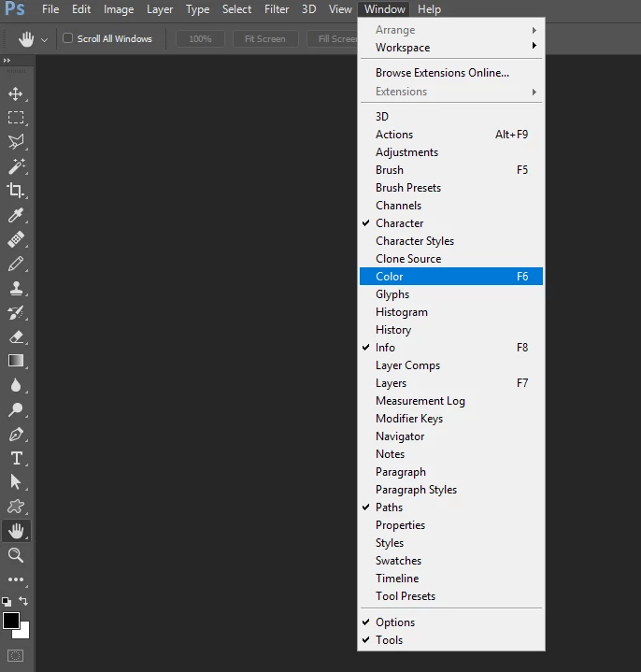Expand the Workspace submenu

pyautogui.click(x=451, y=48)
